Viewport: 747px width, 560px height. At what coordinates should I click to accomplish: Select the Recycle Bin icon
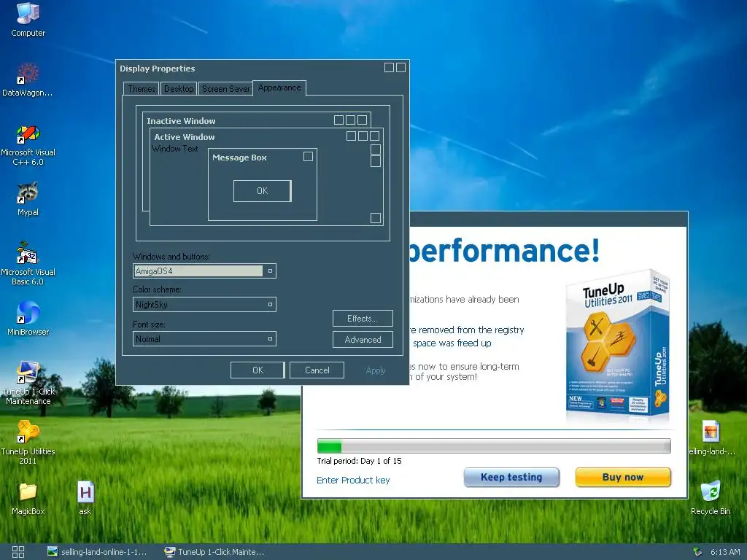(711, 497)
